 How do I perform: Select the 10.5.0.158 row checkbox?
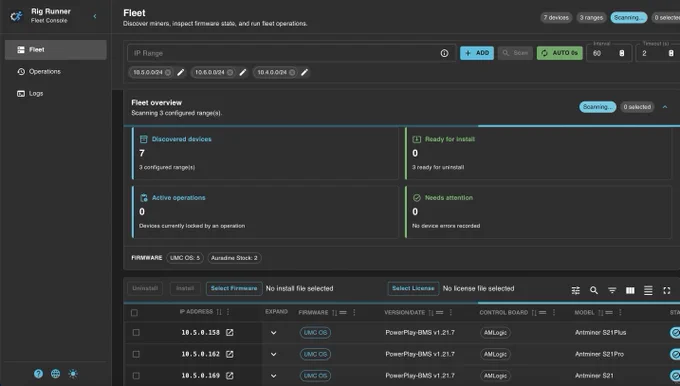[x=136, y=332]
